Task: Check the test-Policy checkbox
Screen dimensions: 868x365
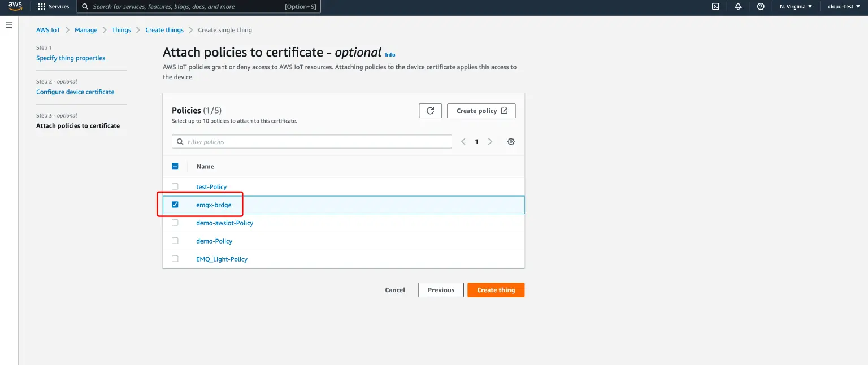Action: 175,186
